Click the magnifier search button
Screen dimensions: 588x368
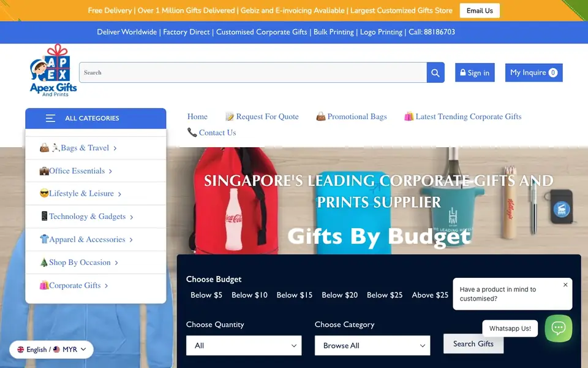(435, 72)
